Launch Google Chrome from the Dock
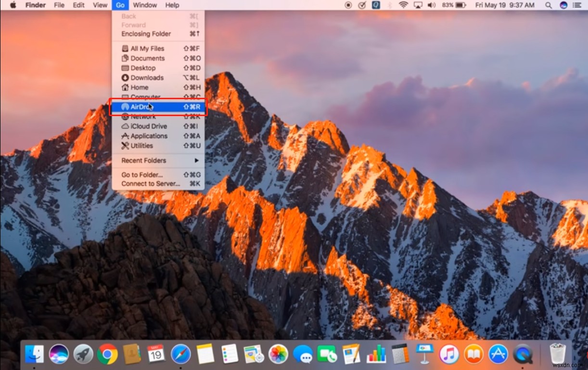 107,354
